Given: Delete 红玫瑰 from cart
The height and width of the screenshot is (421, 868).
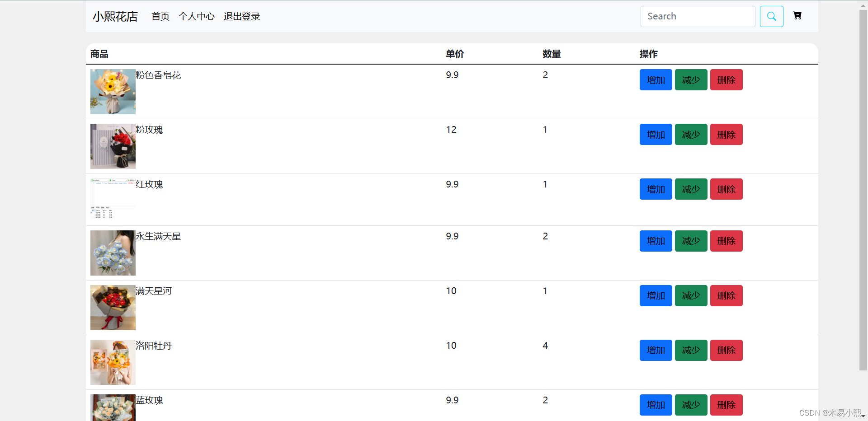Looking at the screenshot, I should 726,189.
